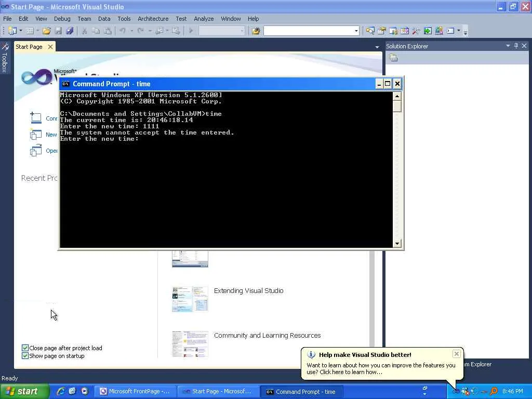Click the Navigate Backward toolbar icon
Image resolution: width=532 pixels, height=399 pixels.
pos(159,31)
